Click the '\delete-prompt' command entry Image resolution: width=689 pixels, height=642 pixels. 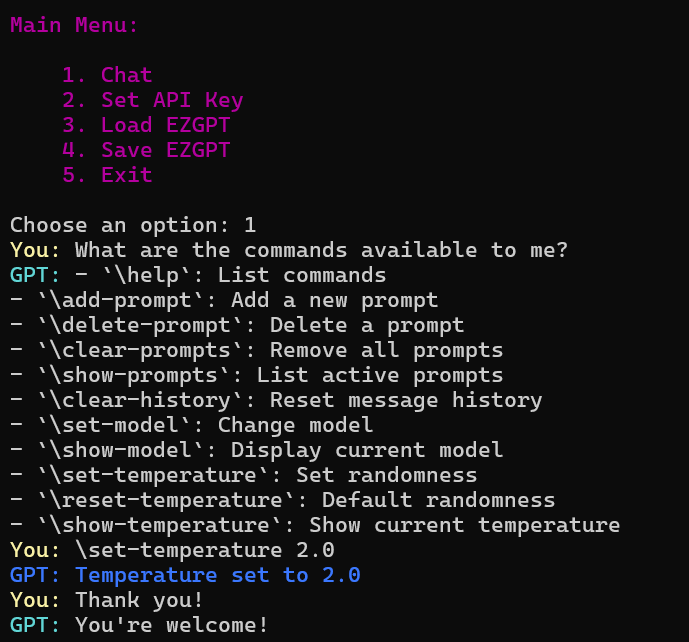click(x=237, y=326)
